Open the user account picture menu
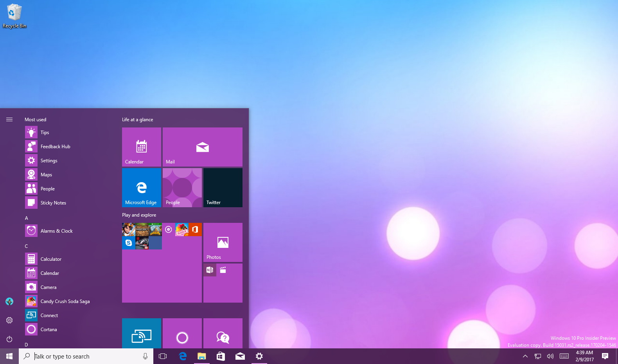The image size is (618, 364). 9,301
